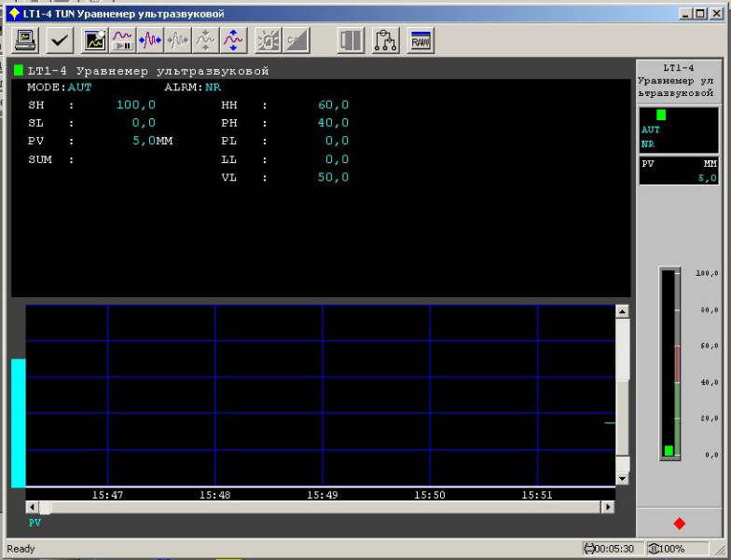Click the trend picture icon in toolbar

95,40
